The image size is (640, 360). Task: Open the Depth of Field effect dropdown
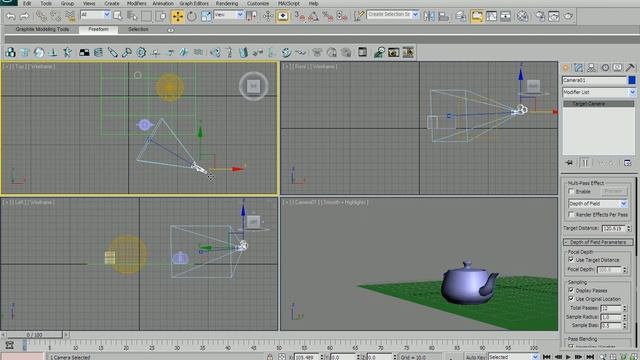pyautogui.click(x=598, y=203)
